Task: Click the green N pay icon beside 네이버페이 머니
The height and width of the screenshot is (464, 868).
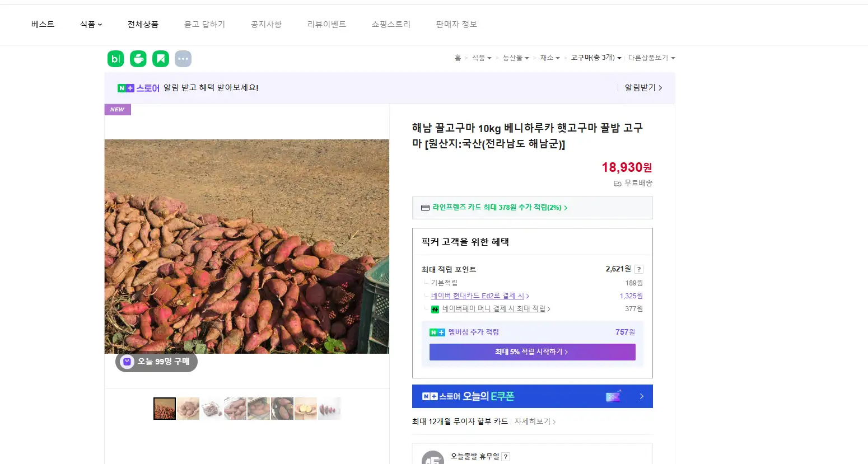Action: pyautogui.click(x=435, y=309)
